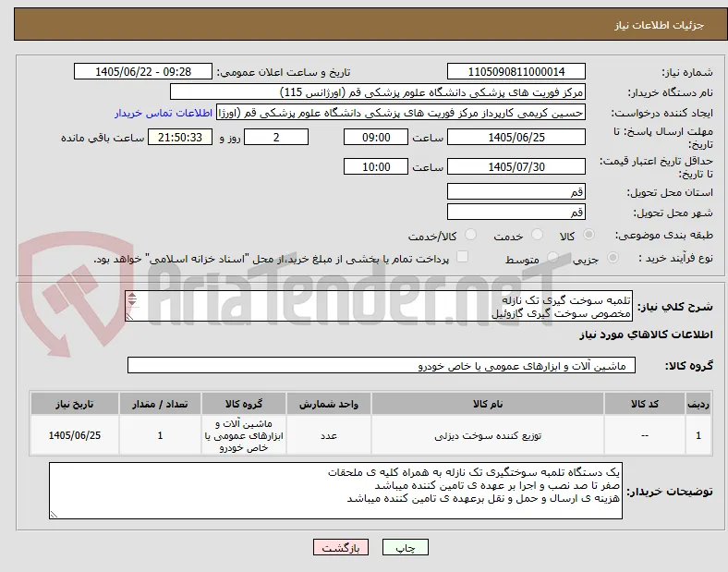Click the تاریخ نیاز column header
The height and width of the screenshot is (572, 728).
(x=75, y=404)
